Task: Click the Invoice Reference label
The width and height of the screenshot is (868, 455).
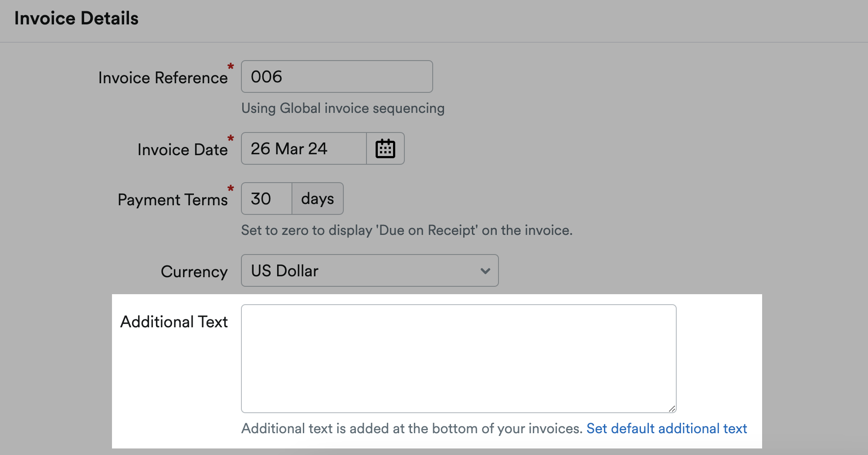Action: click(x=163, y=77)
